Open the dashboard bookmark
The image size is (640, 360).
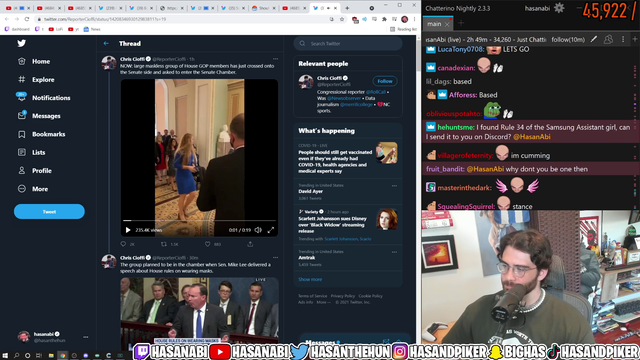point(17,29)
